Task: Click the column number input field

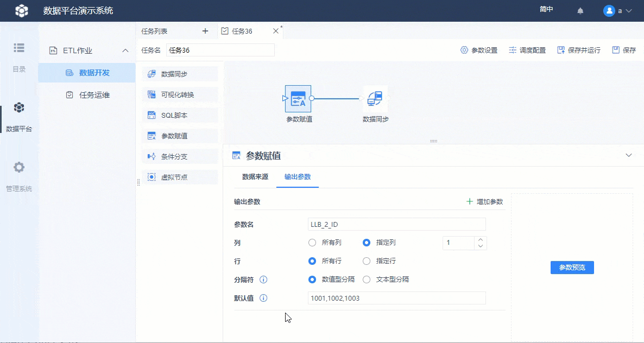Action: 458,243
